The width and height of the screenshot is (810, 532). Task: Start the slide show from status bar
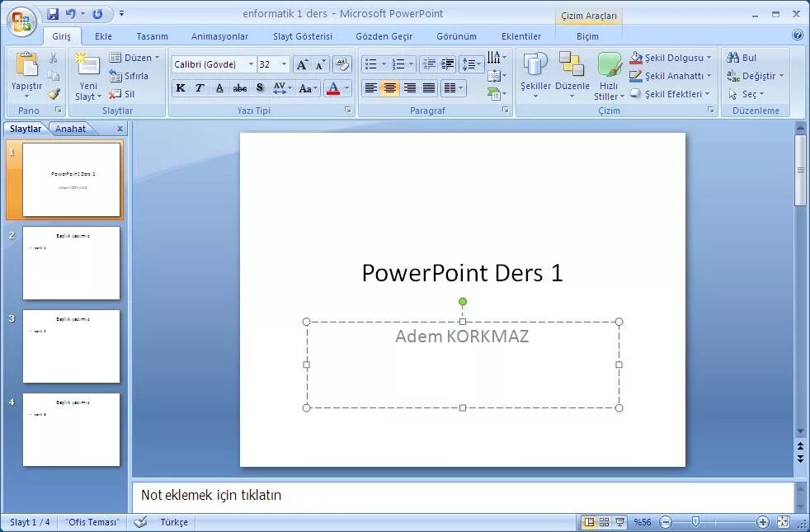pyautogui.click(x=620, y=522)
